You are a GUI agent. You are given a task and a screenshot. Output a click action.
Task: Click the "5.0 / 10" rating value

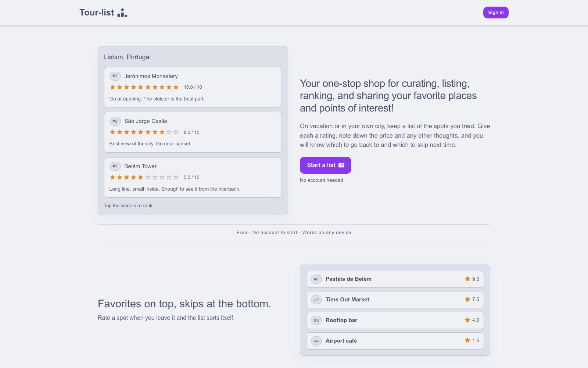pyautogui.click(x=191, y=177)
